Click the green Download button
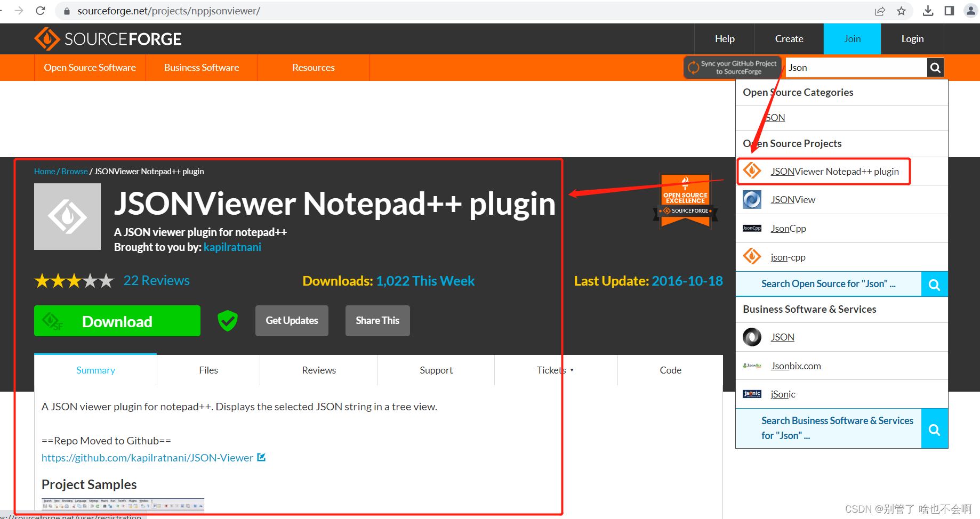980x519 pixels. 117,321
